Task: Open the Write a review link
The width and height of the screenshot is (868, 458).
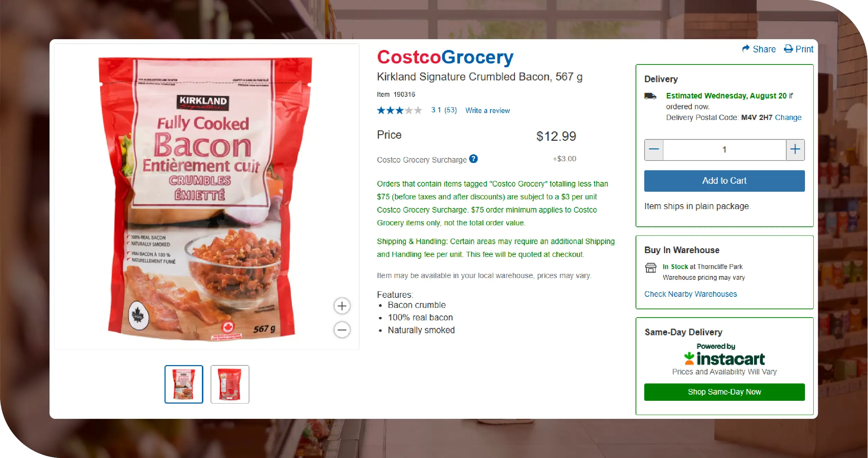Action: click(487, 111)
